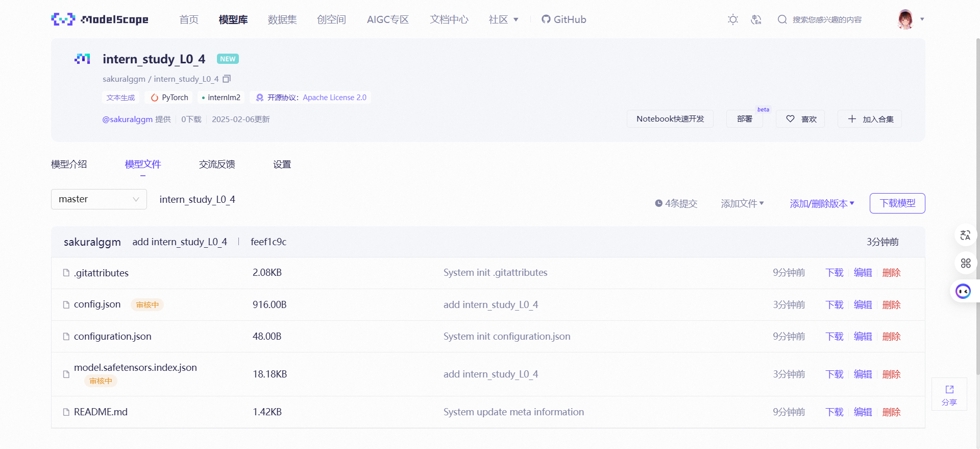
Task: Click the file icon of configuration.json
Action: (66, 336)
